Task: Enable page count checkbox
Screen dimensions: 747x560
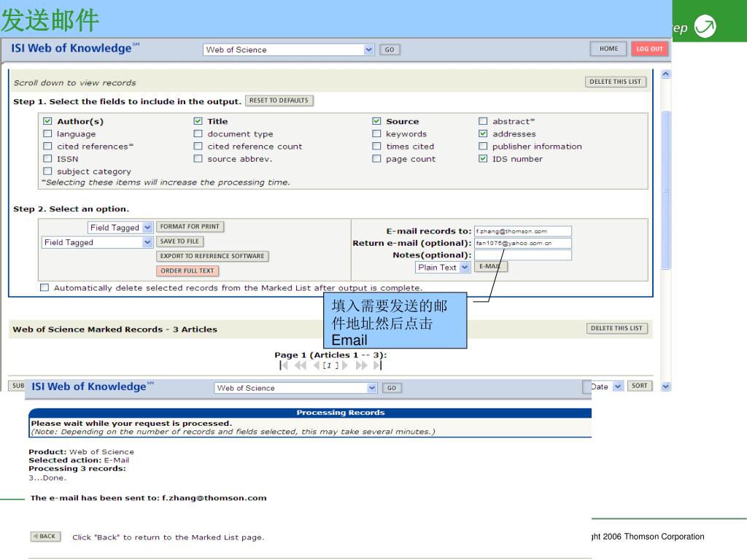Action: click(x=376, y=158)
